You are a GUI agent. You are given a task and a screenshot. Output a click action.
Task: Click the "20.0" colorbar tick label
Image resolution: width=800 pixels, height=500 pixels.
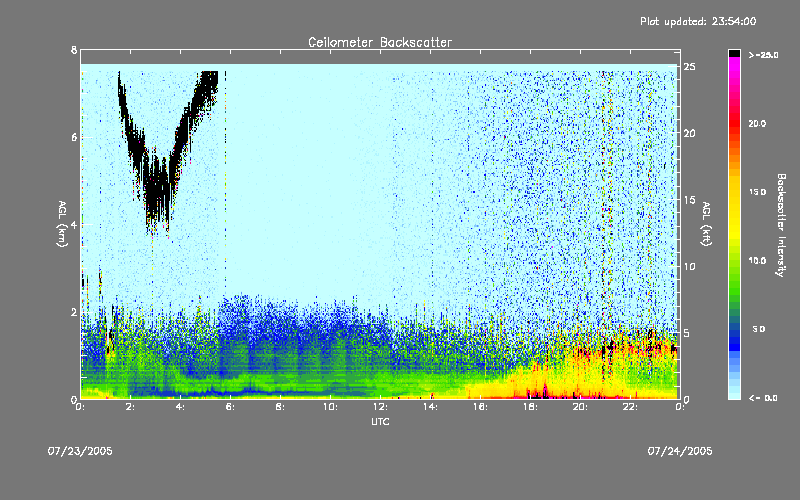tap(758, 123)
